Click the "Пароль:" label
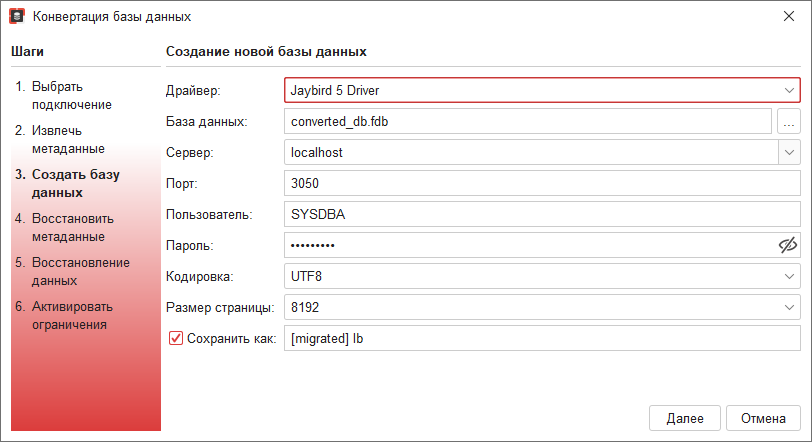This screenshot has height=442, width=812. (190, 245)
